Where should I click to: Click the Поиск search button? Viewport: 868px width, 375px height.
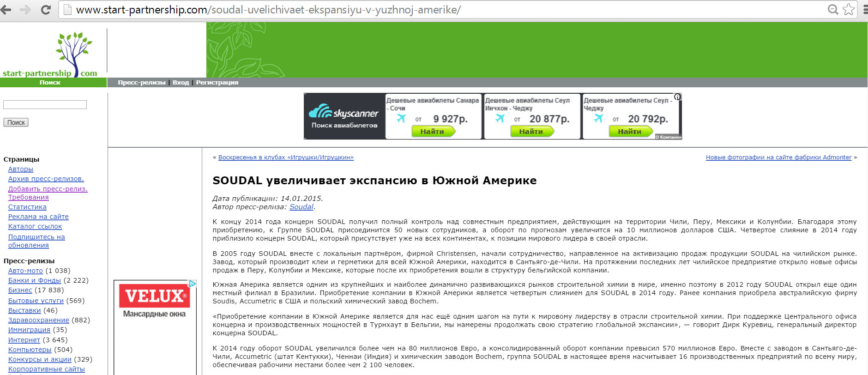point(16,122)
